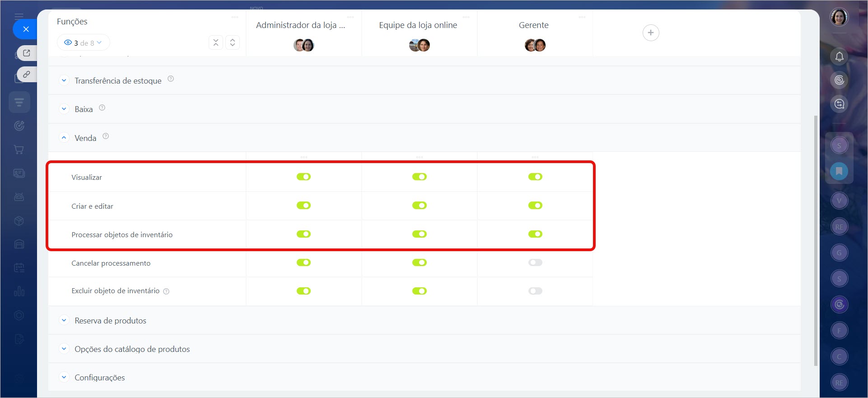Open the analytics bar chart sidebar icon
The width and height of the screenshot is (868, 398).
point(19,291)
